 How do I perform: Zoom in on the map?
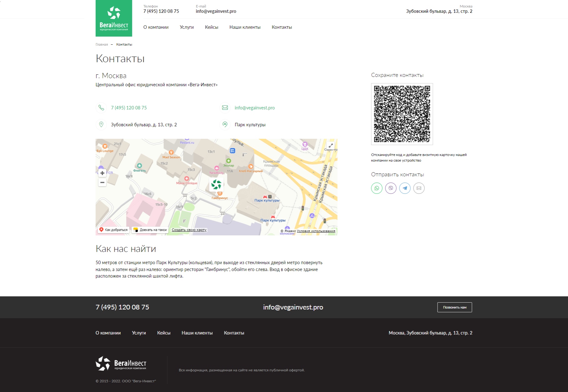102,173
